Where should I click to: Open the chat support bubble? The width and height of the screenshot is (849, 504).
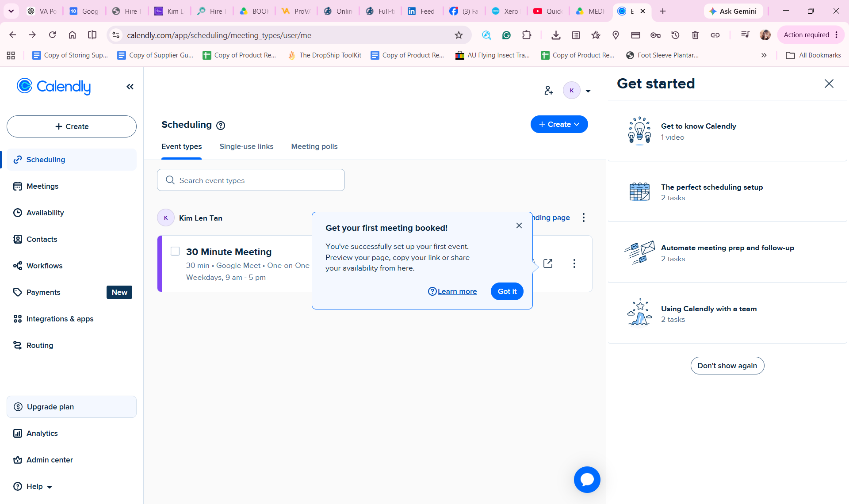pos(587,480)
